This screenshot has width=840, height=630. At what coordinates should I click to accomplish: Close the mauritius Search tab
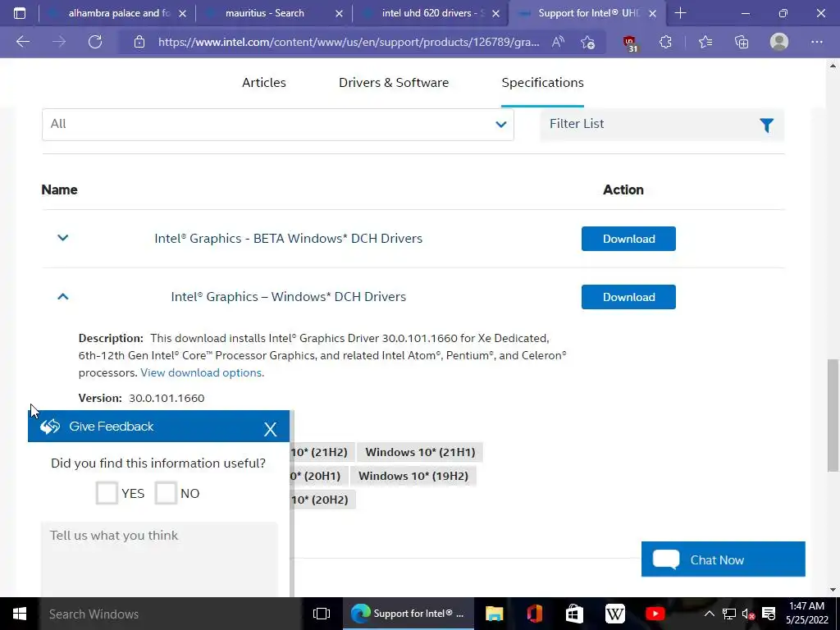point(339,13)
